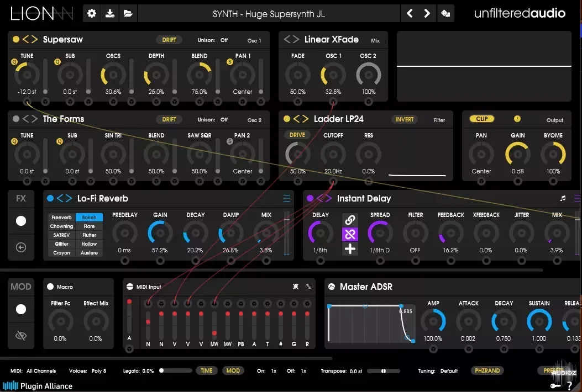The width and height of the screenshot is (582, 392).
Task: Toggle the MOD section visibility eye icon
Action: point(21,336)
